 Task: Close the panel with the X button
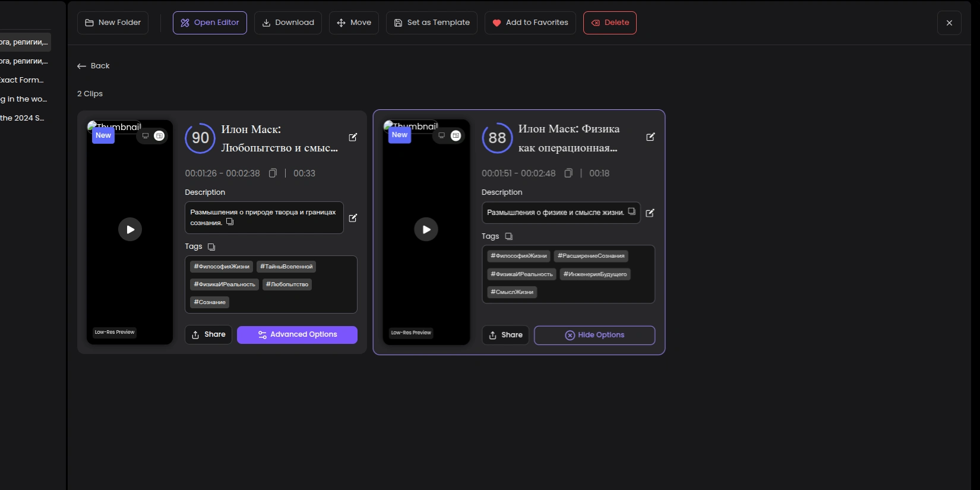point(949,23)
